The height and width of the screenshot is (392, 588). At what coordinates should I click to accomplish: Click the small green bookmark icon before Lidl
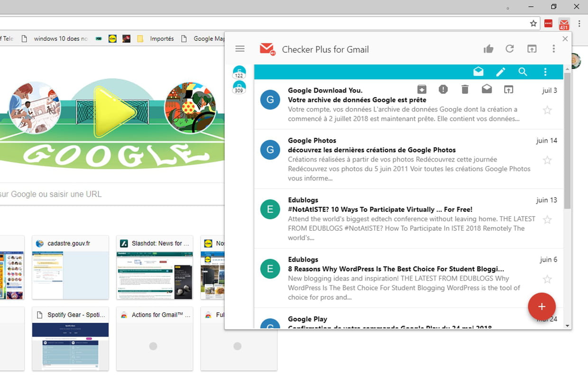99,39
